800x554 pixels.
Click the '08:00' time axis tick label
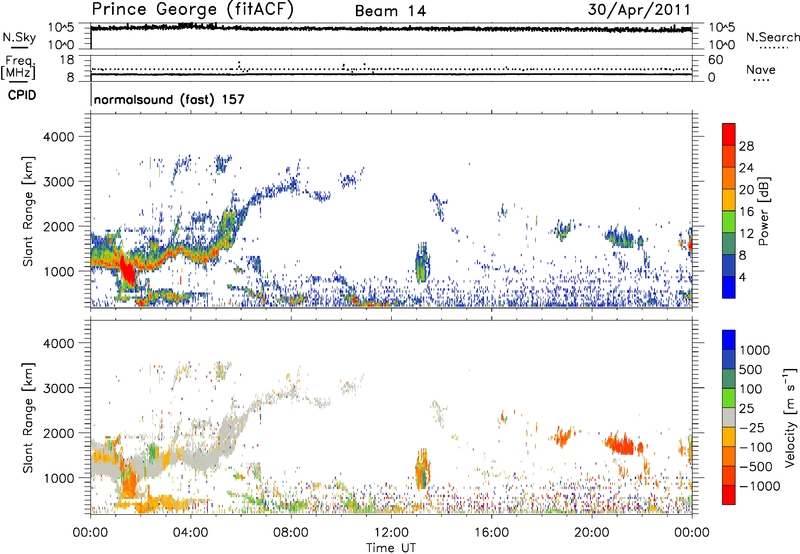point(291,533)
